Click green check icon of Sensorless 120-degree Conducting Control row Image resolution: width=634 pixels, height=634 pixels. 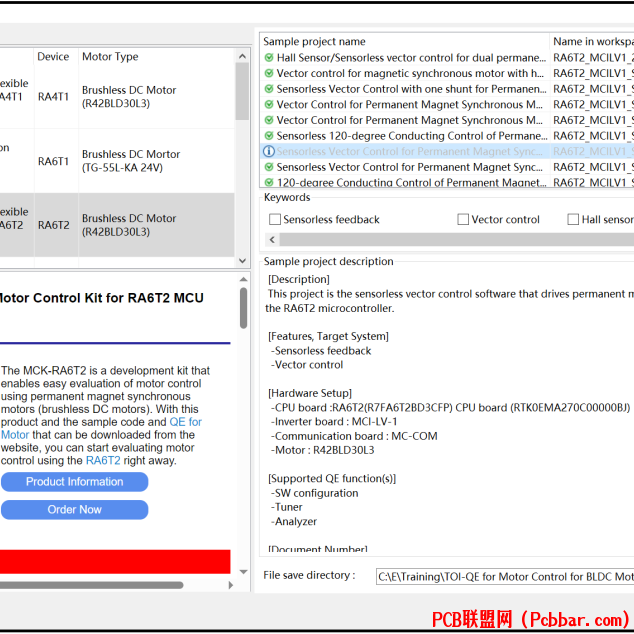[x=269, y=135]
